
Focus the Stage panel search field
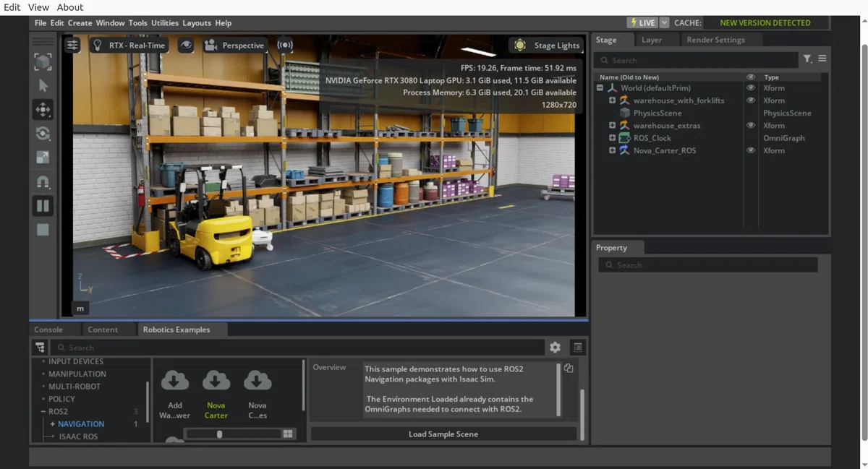pyautogui.click(x=697, y=60)
